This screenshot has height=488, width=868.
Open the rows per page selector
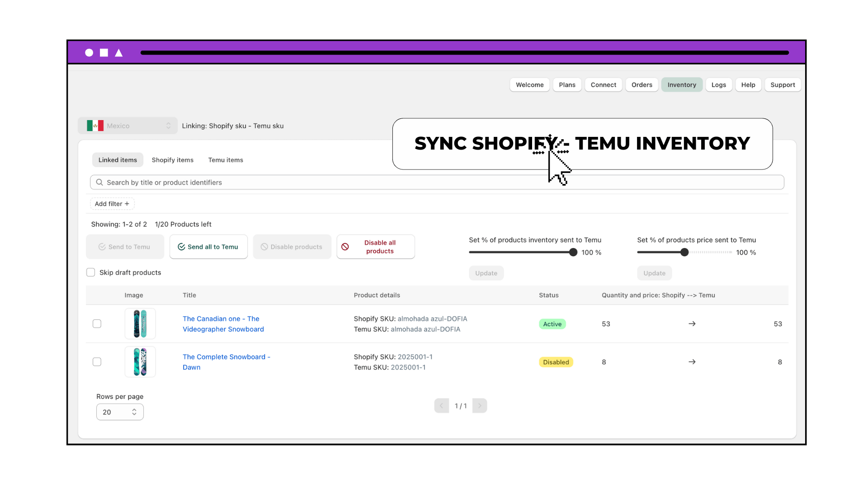point(120,412)
